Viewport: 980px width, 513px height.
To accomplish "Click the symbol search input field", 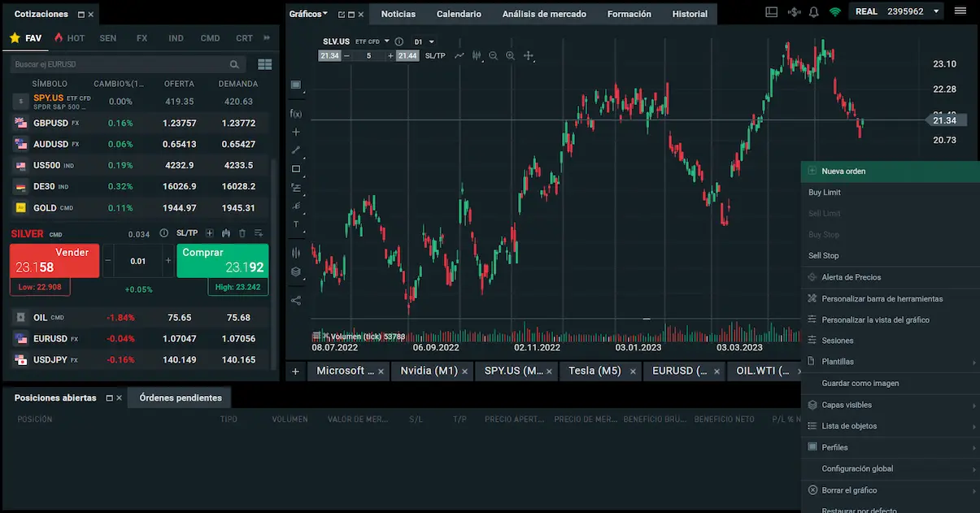I will 120,64.
